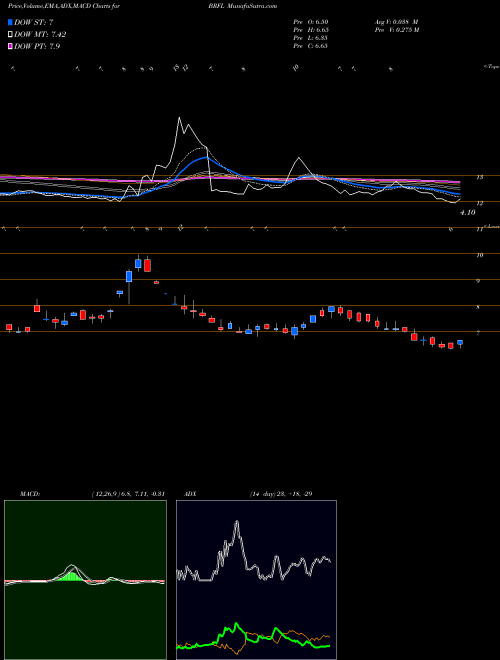Select the 'DOW MT: 7.42' legend label

40,35
